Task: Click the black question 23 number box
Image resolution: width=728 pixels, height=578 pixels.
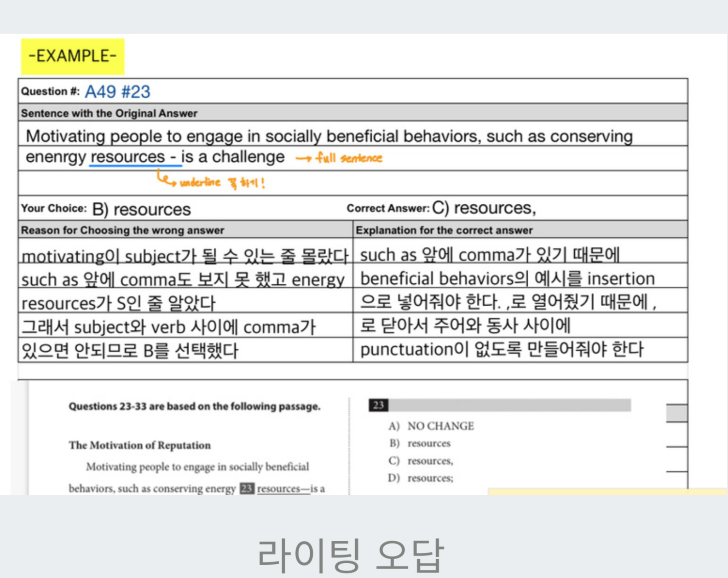Action: pyautogui.click(x=378, y=405)
